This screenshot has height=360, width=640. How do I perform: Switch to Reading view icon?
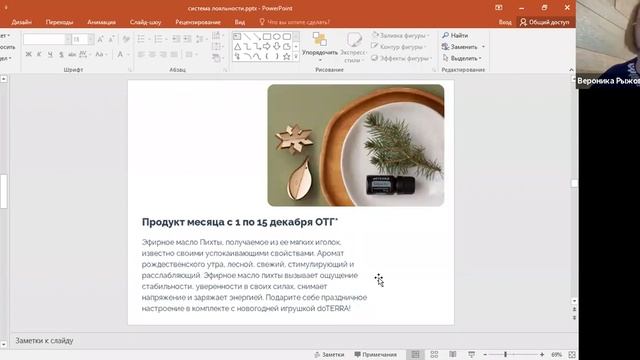(x=453, y=354)
